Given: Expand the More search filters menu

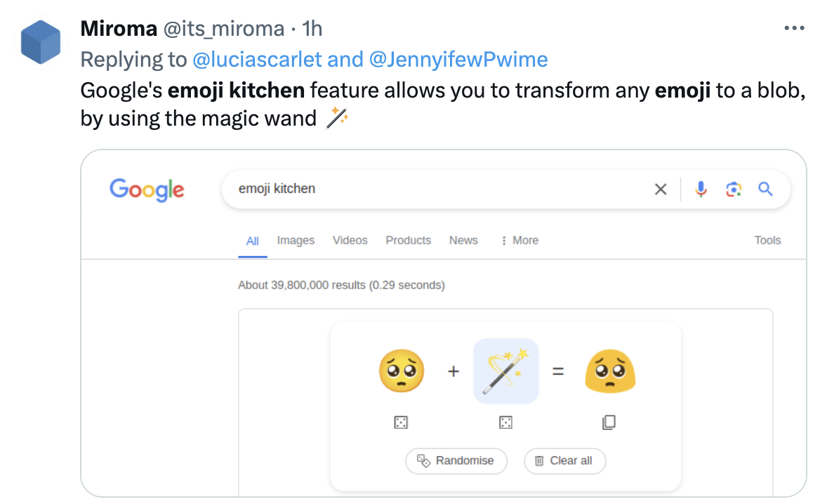Looking at the screenshot, I should [519, 240].
